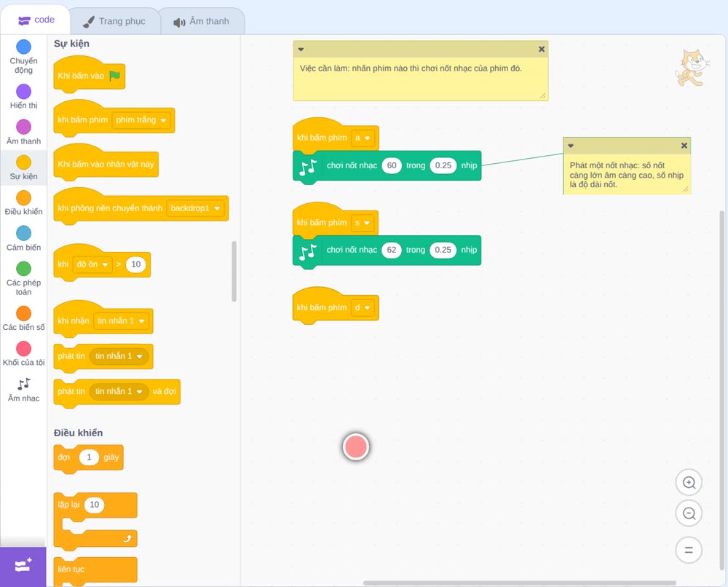Screen dimensions: 728x587
Task: Switch to the Âm thanh tab
Action: click(202, 21)
